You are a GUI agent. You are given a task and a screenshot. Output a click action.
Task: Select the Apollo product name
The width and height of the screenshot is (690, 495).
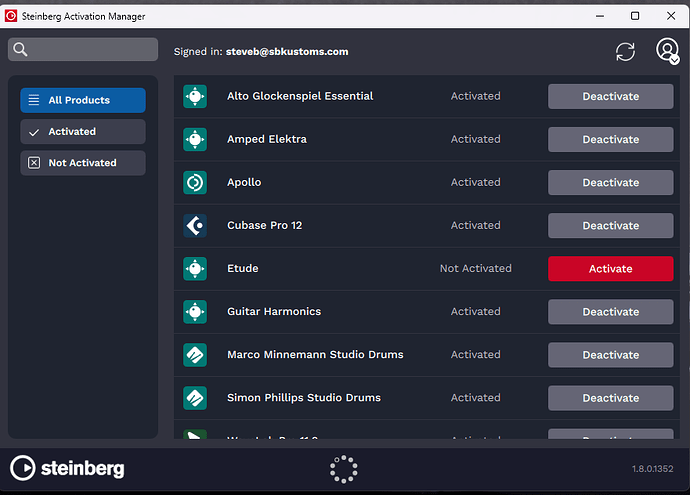pyautogui.click(x=244, y=182)
